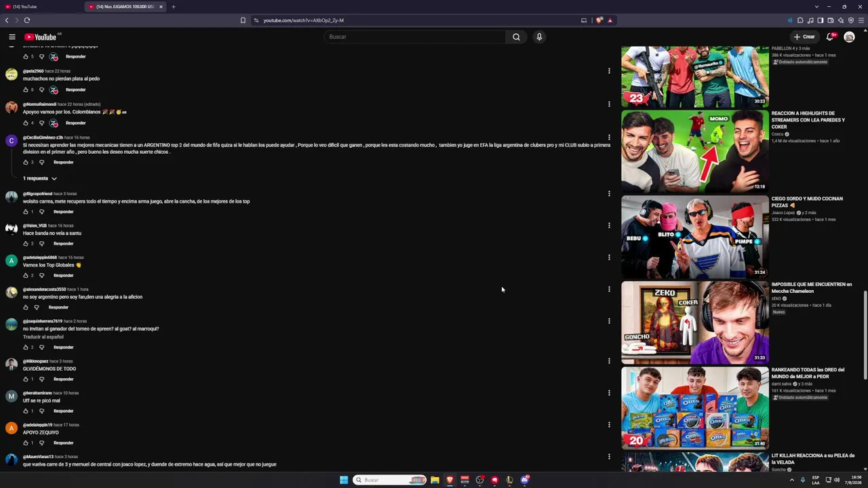Click the page vertical scrollbar thumb
The height and width of the screenshot is (488, 868).
[865, 335]
